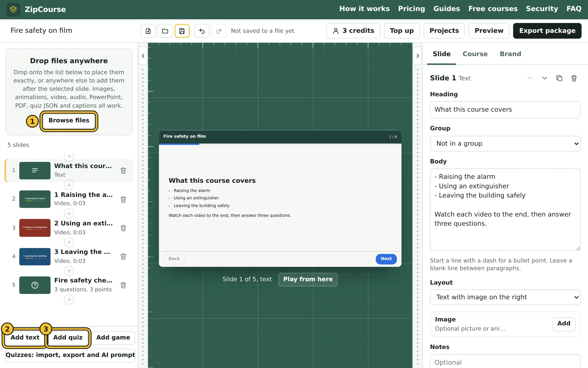This screenshot has width=588, height=368.
Task: Click the Add text button
Action: point(25,338)
